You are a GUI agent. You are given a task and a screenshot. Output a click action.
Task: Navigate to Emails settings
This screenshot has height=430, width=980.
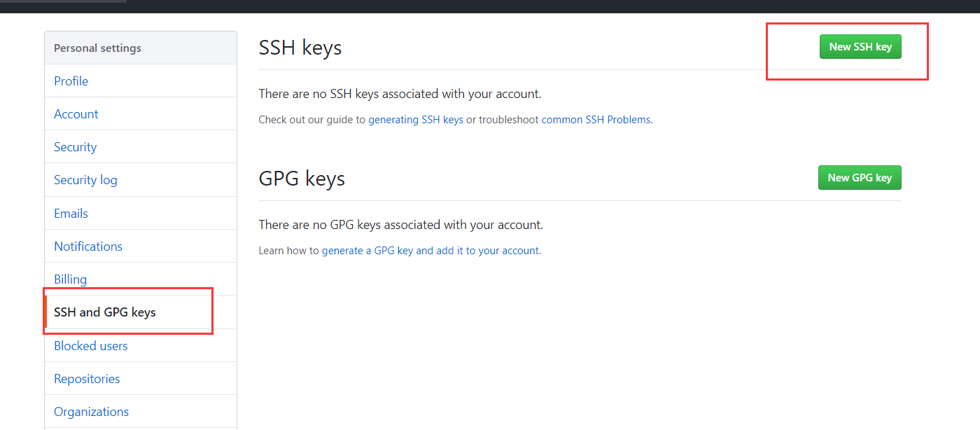71,214
